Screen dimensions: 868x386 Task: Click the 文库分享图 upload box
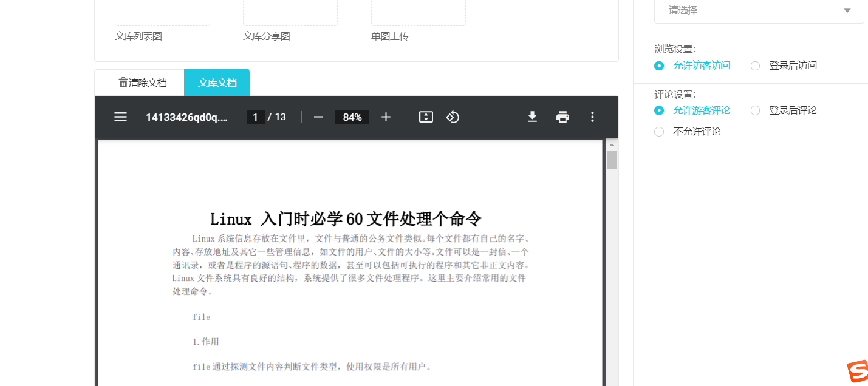click(290, 13)
